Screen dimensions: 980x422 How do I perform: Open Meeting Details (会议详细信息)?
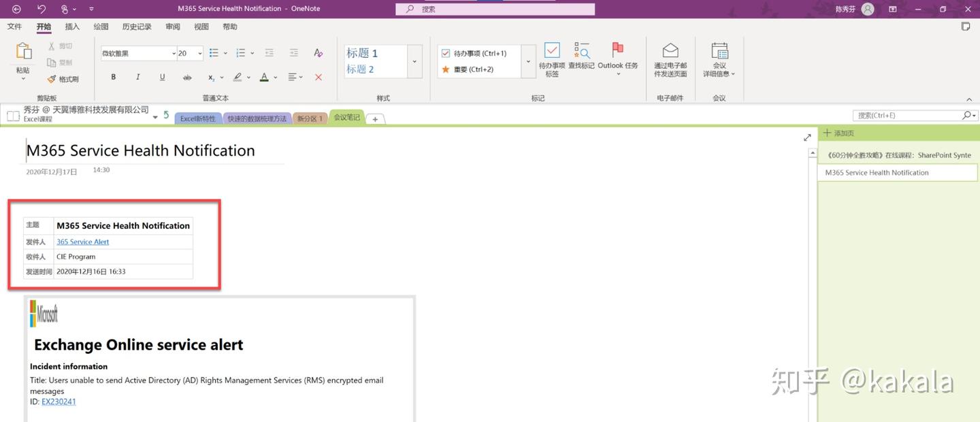(x=719, y=60)
